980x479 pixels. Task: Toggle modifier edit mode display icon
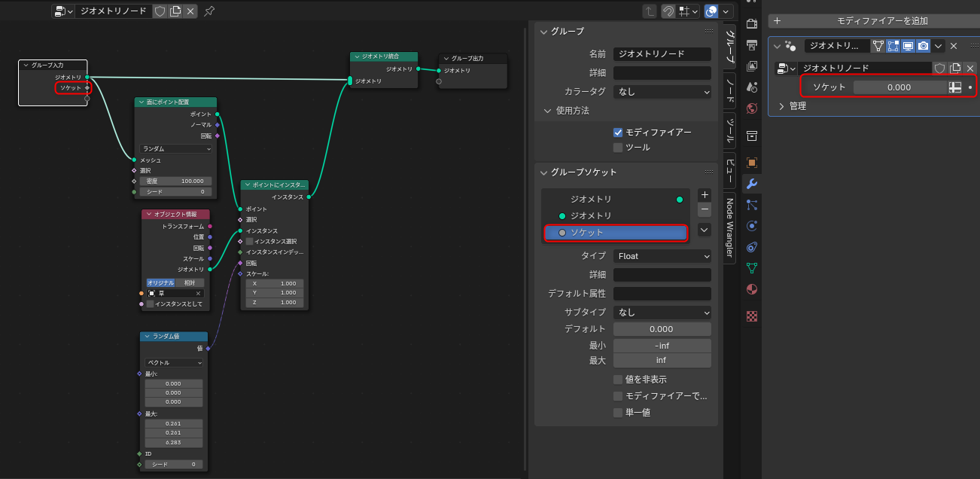click(893, 46)
